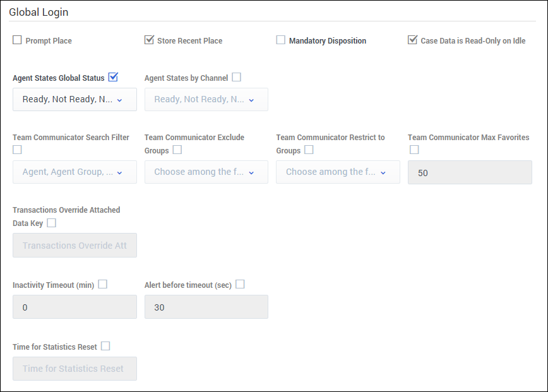
Task: Uncheck Agent States Global Status checkbox
Action: click(114, 78)
